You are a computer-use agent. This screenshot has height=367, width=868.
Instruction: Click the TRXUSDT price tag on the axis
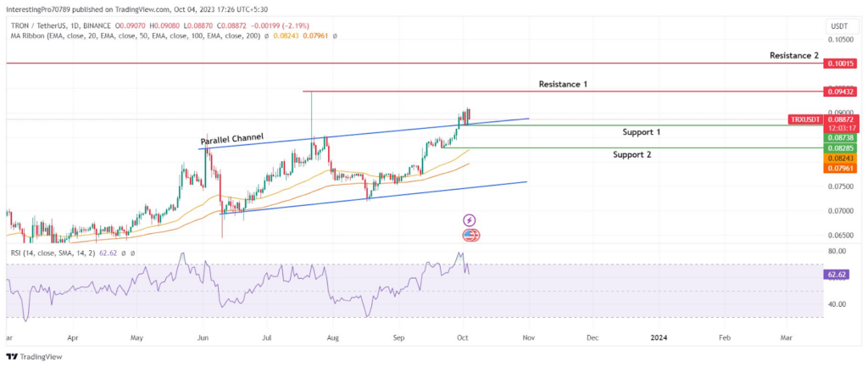(x=807, y=119)
